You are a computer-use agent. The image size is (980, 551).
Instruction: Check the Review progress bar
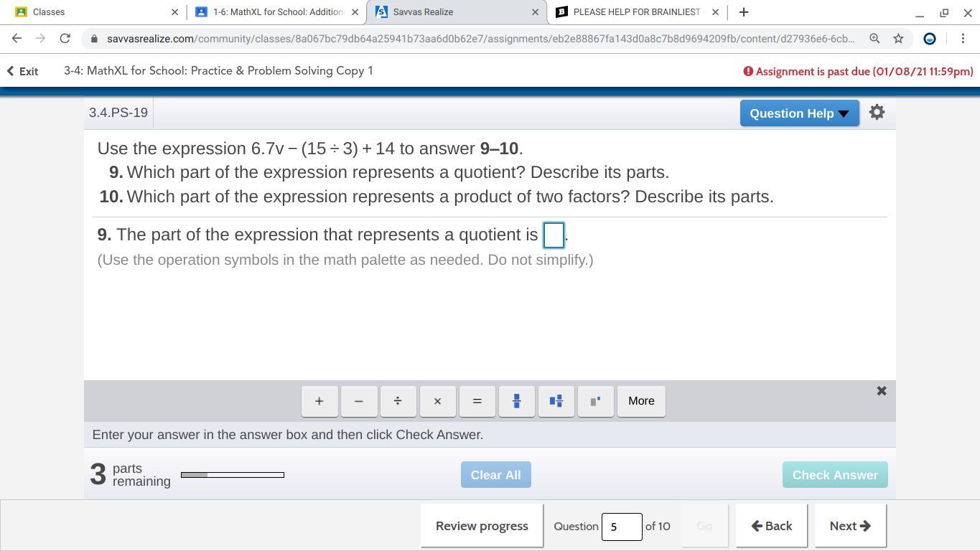pyautogui.click(x=481, y=525)
